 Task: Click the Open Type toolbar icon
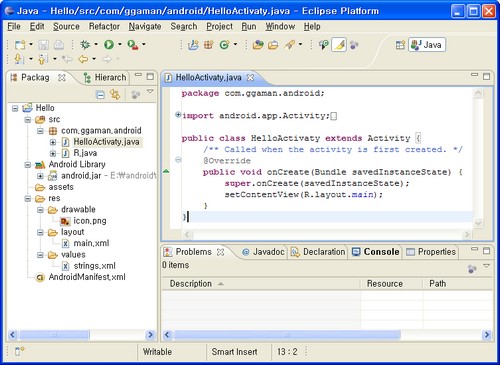click(x=258, y=45)
